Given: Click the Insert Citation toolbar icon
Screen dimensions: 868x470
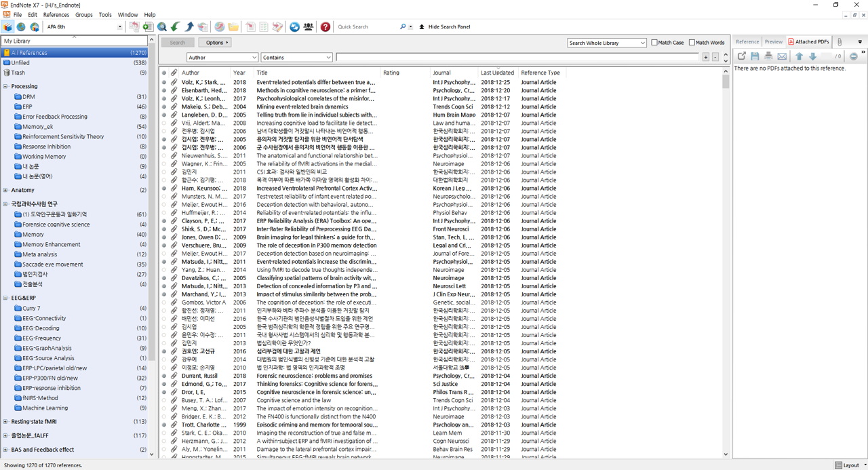Looking at the screenshot, I should [250, 27].
